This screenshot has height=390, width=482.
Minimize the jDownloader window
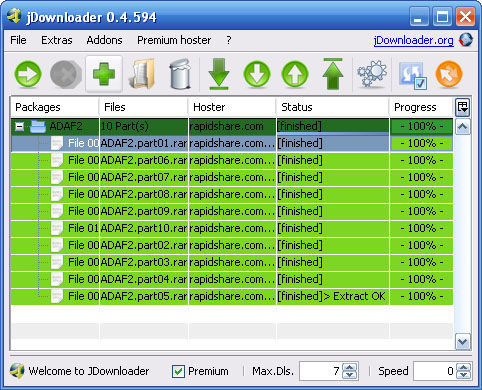[419, 16]
